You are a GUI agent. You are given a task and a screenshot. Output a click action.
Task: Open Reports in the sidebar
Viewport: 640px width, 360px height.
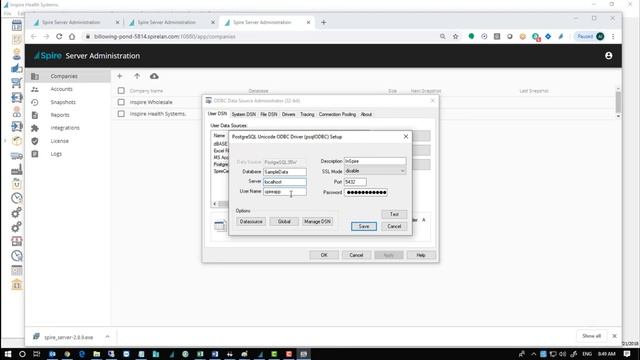point(60,115)
